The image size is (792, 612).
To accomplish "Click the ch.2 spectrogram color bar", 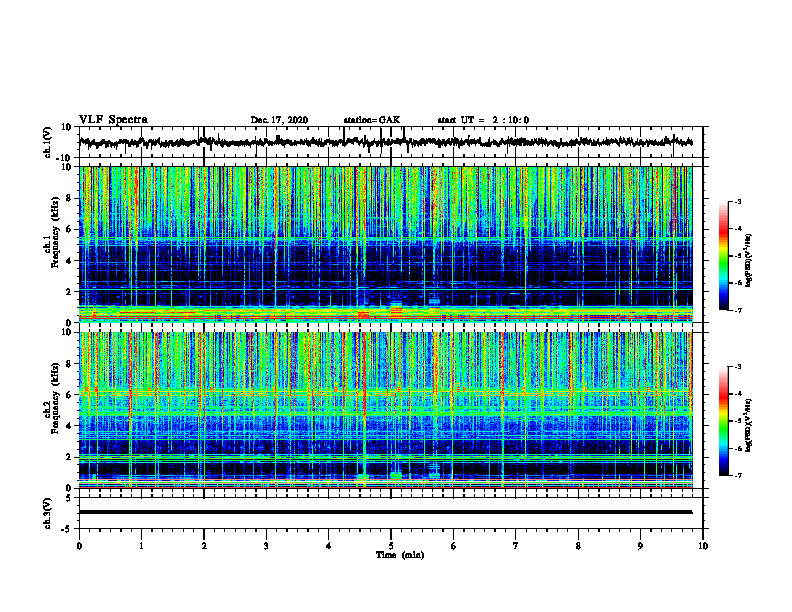I will coord(723,421).
